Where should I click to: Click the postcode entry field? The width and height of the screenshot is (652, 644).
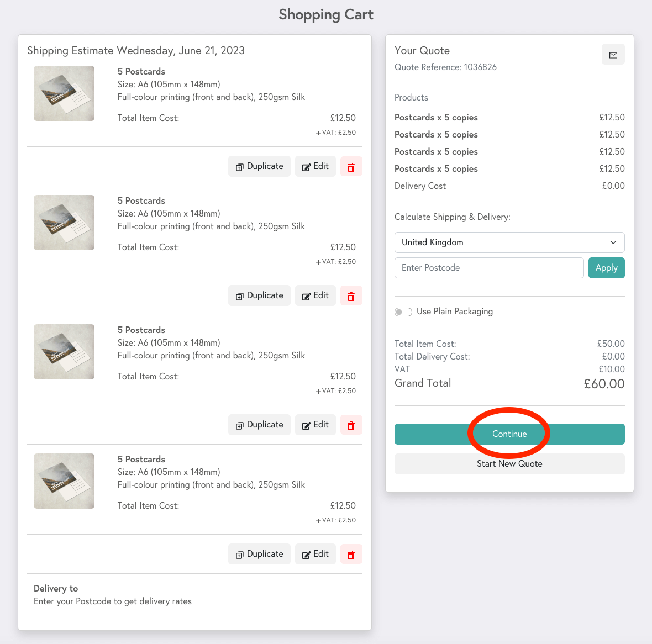(488, 267)
